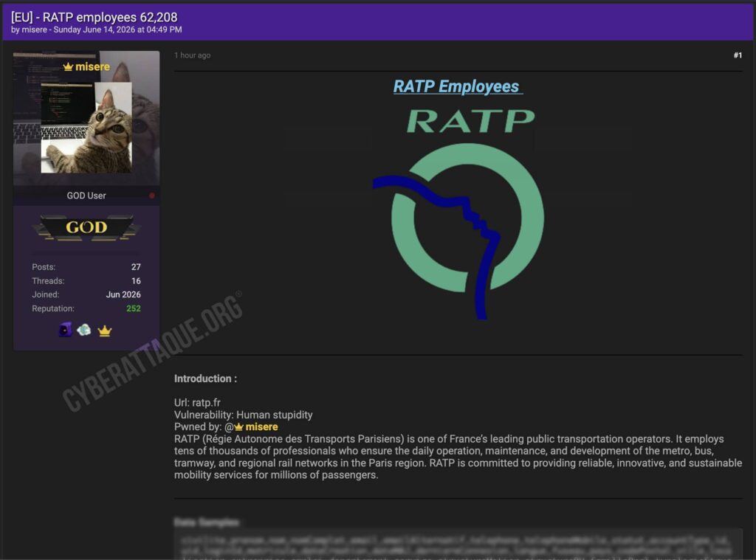
Task: Click the reputation value 252
Action: tap(134, 308)
